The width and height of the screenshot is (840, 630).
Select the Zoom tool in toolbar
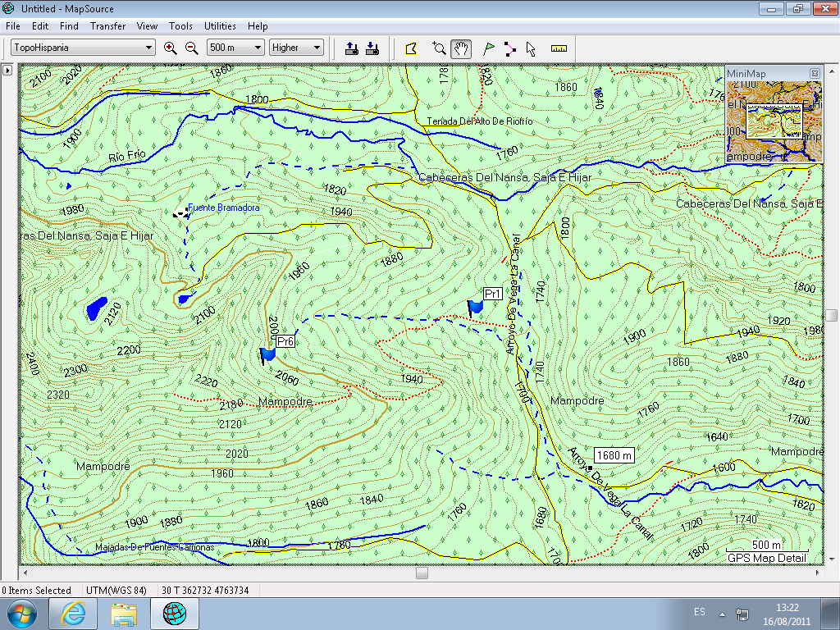(x=440, y=48)
